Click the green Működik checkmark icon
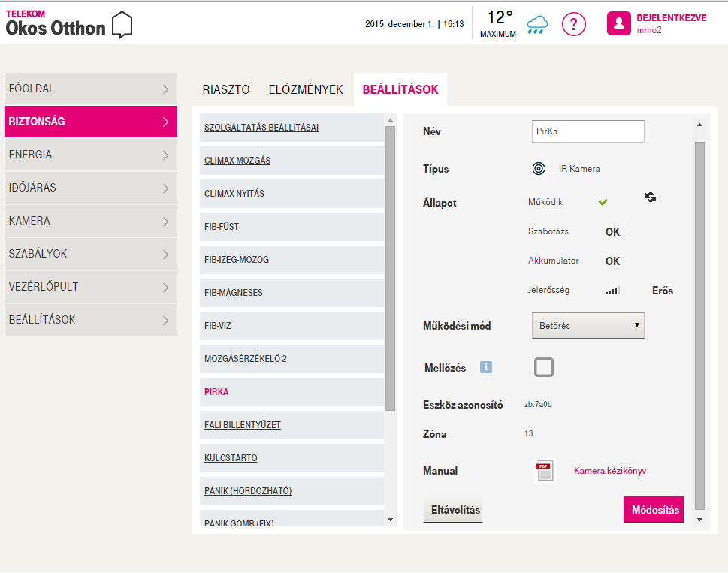The image size is (728, 573). pos(603,202)
